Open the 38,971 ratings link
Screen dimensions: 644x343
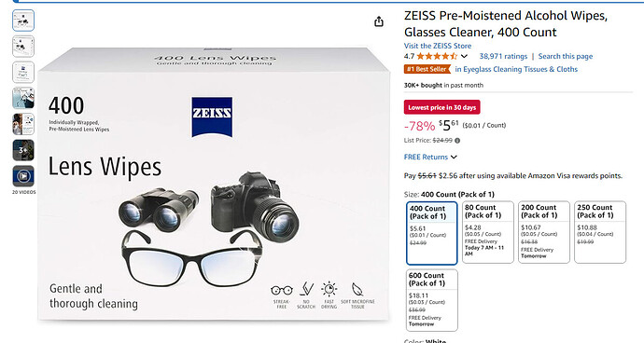[503, 56]
